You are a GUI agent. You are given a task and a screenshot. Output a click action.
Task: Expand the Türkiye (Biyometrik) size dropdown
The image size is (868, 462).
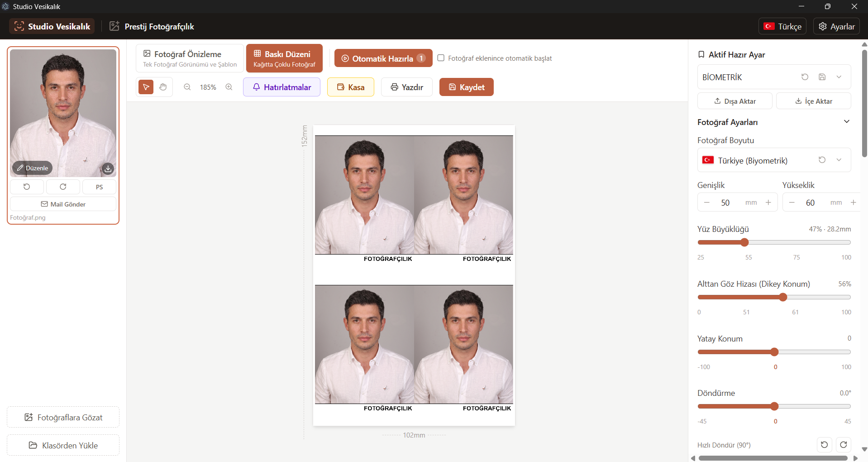[839, 160]
